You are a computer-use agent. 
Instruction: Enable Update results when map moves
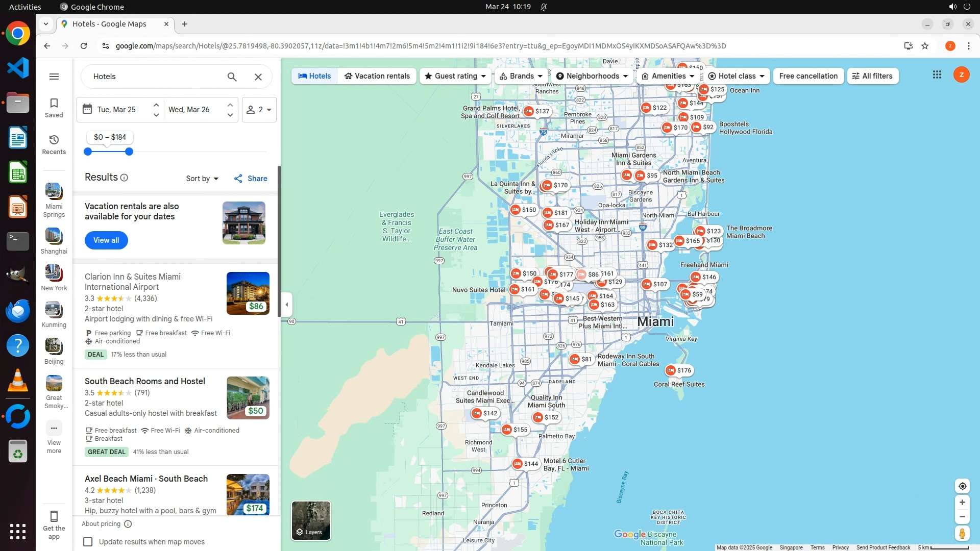pos(88,542)
